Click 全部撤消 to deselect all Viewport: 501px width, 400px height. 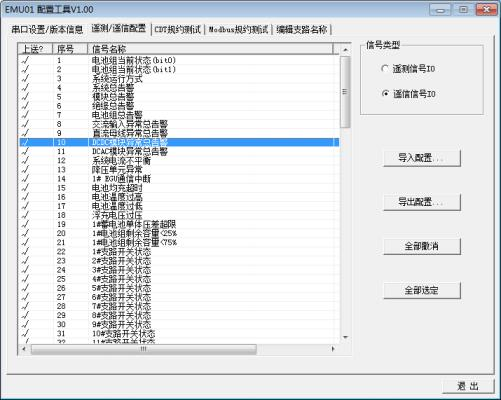422,246
